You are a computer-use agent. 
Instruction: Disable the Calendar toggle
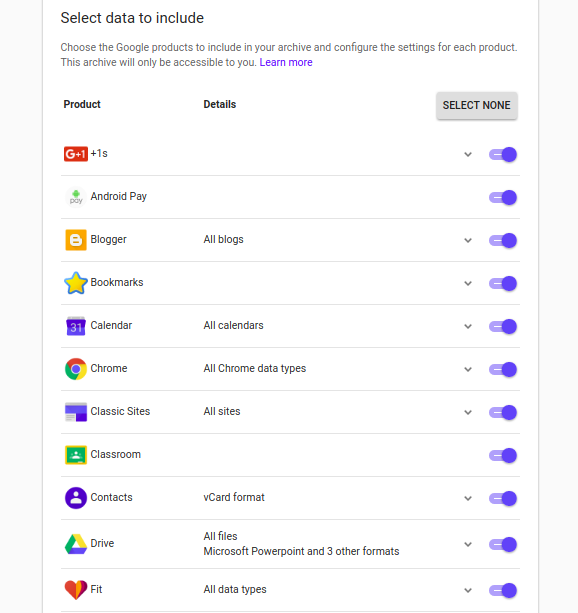503,326
